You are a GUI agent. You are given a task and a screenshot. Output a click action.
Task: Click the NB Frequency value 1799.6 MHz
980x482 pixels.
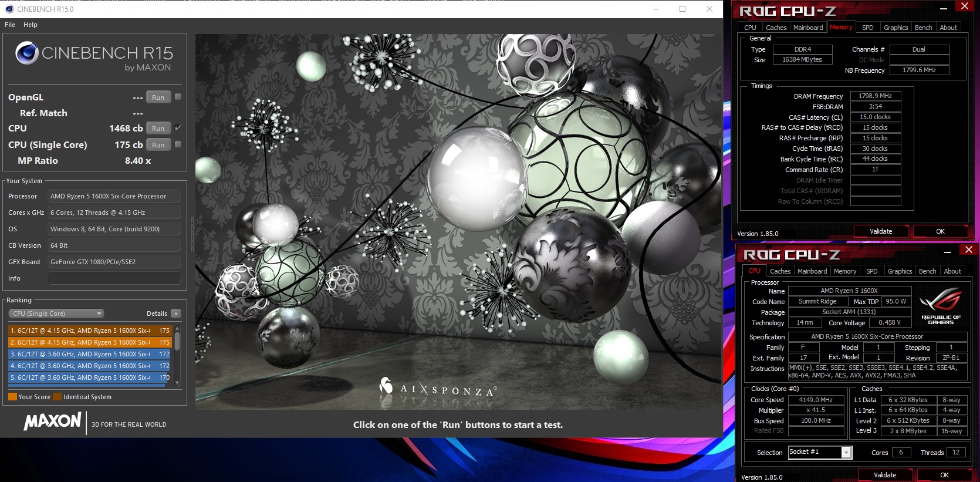919,70
